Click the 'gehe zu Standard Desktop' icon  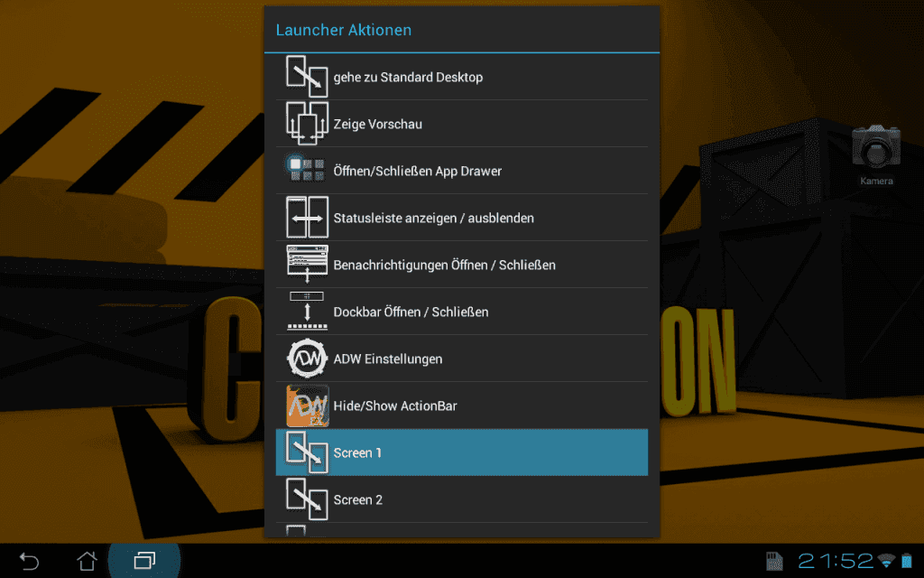click(307, 77)
